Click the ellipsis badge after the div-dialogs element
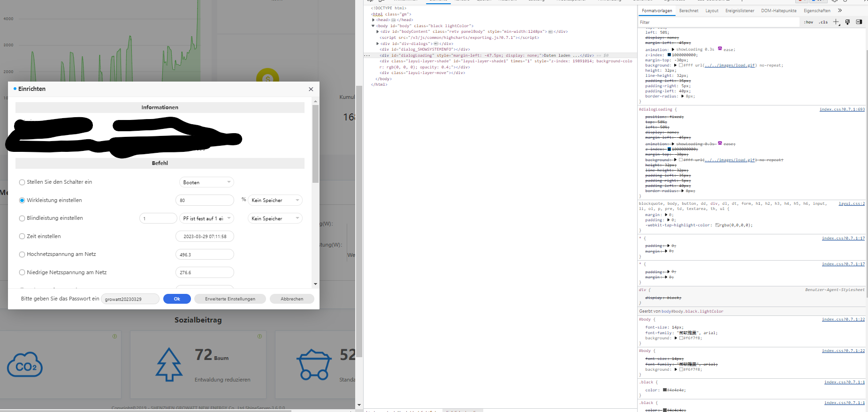 pos(436,44)
